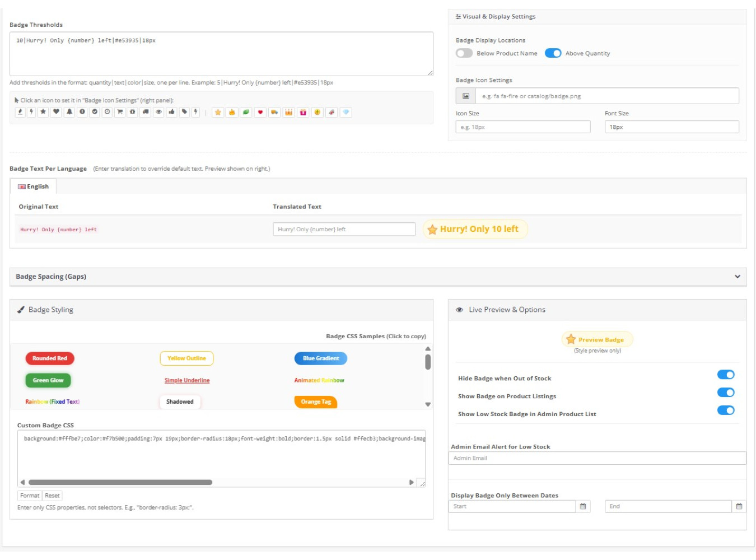This screenshot has height=560, width=756.
Task: Turn off Show Badge on Product Listings
Action: (726, 393)
